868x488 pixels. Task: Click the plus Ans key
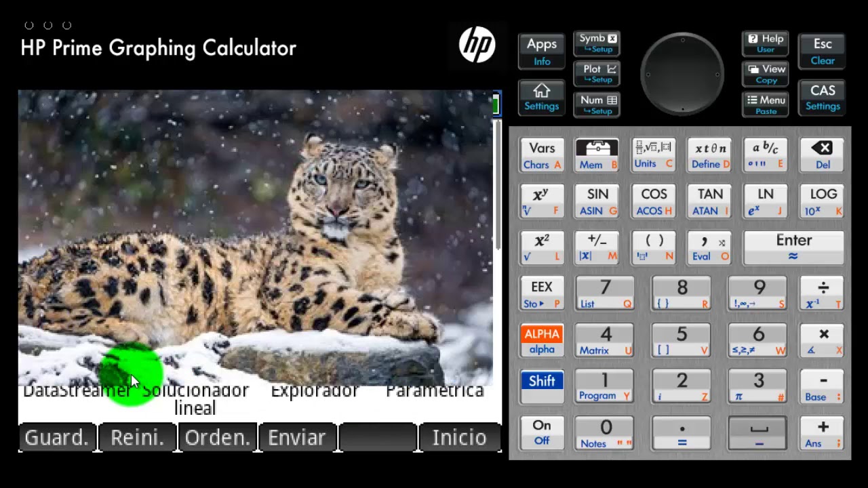pyautogui.click(x=822, y=433)
